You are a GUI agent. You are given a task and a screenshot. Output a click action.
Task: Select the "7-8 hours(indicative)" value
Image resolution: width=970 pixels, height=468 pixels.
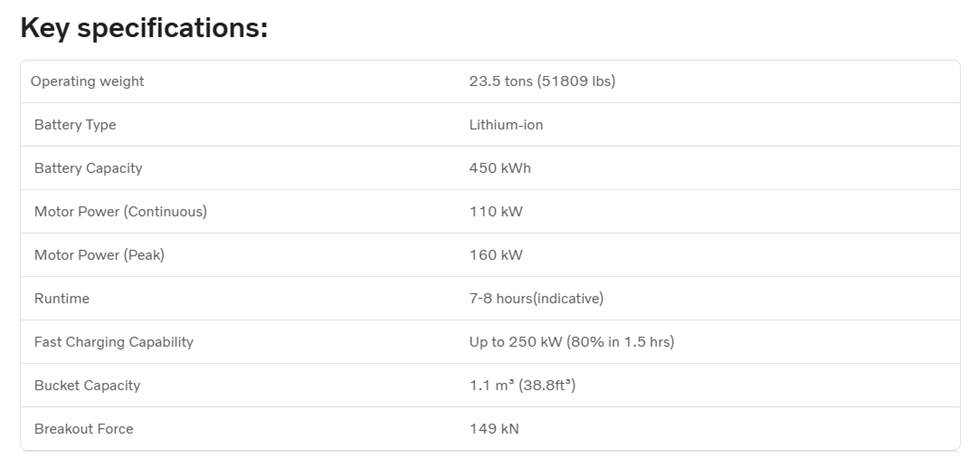(x=536, y=298)
